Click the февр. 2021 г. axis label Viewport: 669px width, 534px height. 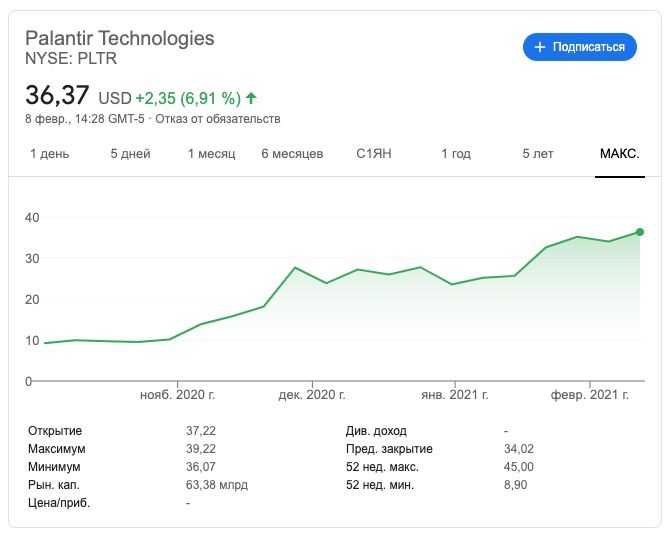[x=590, y=396]
